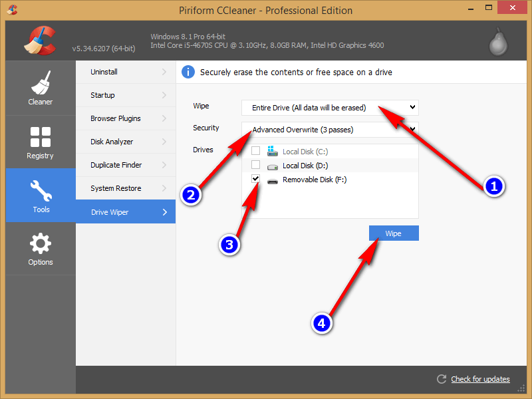
Task: Click the chevron next to Drive Wiper
Action: (165, 212)
